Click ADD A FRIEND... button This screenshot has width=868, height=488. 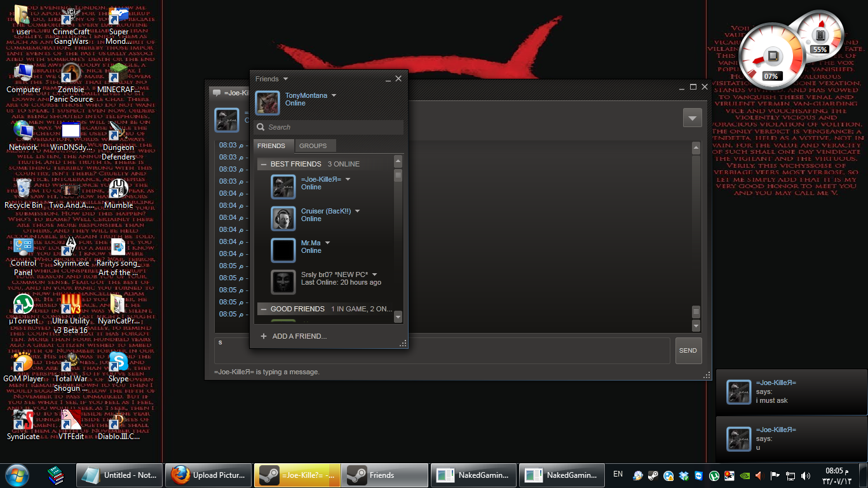coord(294,336)
